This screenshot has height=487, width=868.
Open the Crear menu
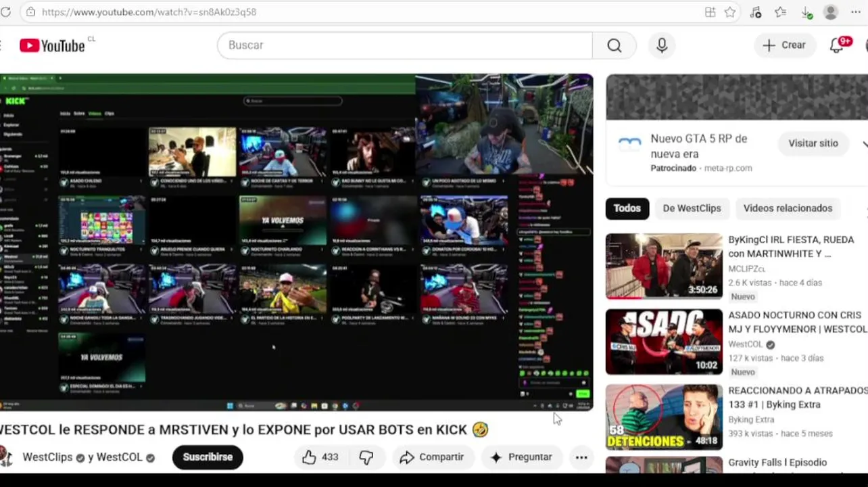tap(784, 45)
